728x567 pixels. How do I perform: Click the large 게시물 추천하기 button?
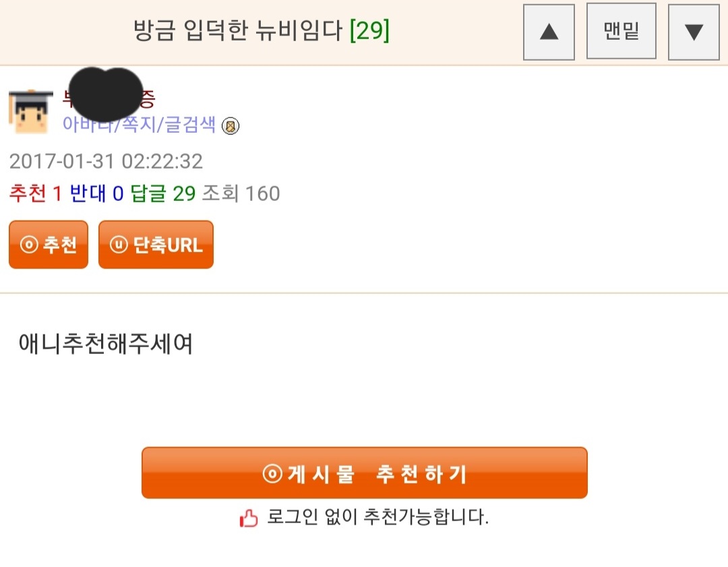pos(365,473)
